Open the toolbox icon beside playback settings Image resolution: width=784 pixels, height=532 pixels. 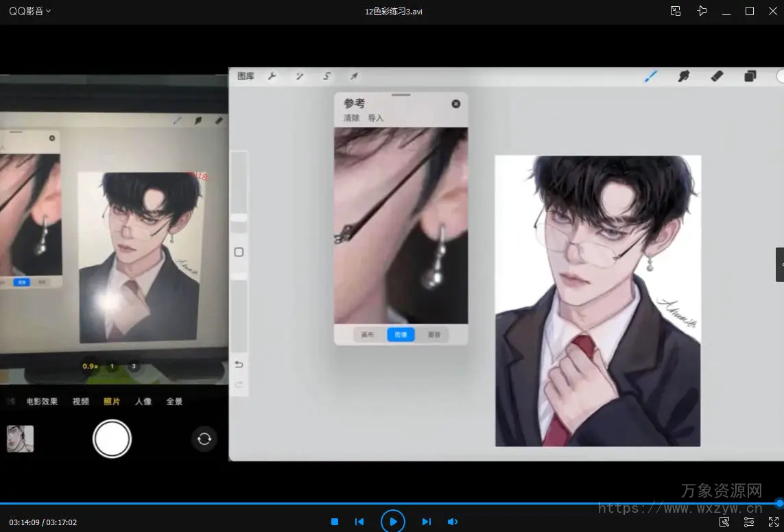[724, 522]
